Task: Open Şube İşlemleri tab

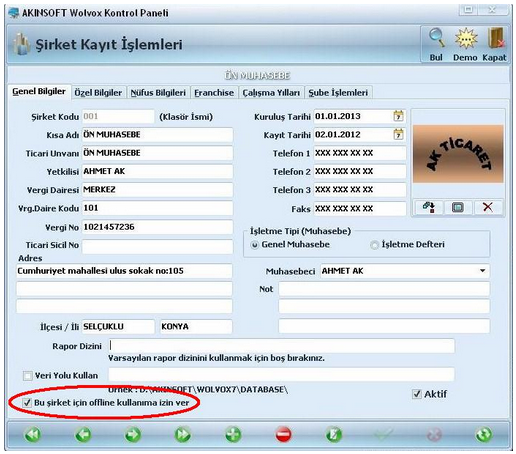Action: pyautogui.click(x=338, y=92)
